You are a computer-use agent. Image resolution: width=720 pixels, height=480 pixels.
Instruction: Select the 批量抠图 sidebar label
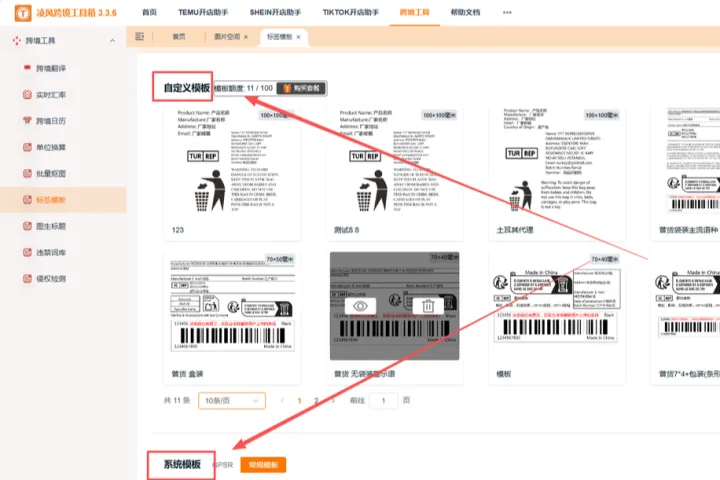51,174
